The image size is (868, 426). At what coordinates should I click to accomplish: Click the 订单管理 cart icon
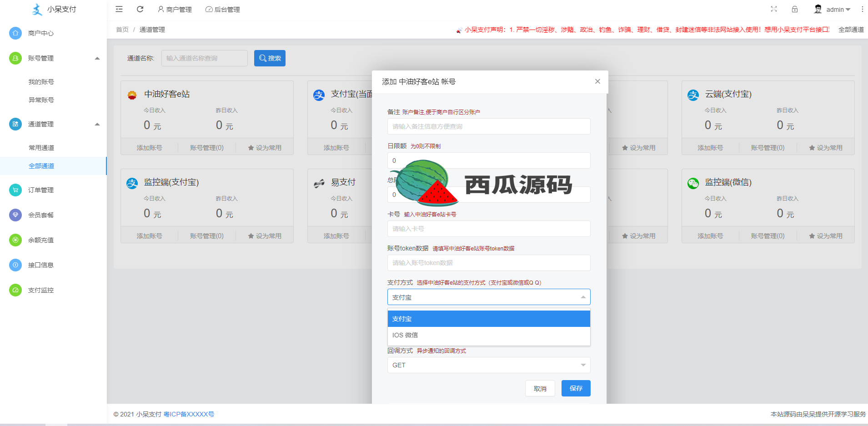click(x=15, y=190)
